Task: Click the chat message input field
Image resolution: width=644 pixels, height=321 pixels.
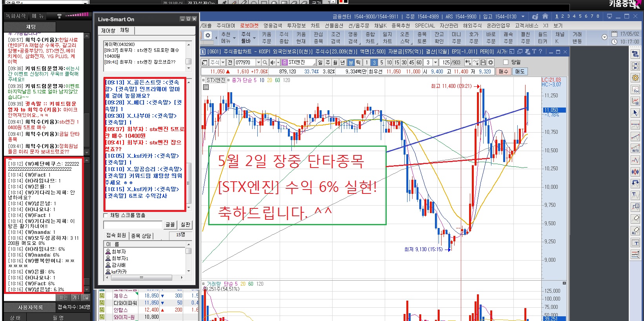Action: click(x=133, y=224)
